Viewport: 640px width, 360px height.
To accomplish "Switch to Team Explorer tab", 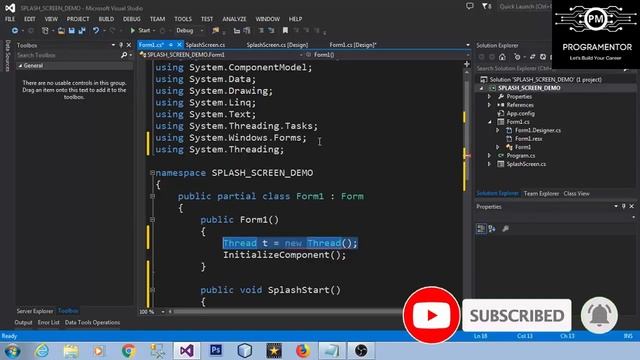I will pos(541,193).
